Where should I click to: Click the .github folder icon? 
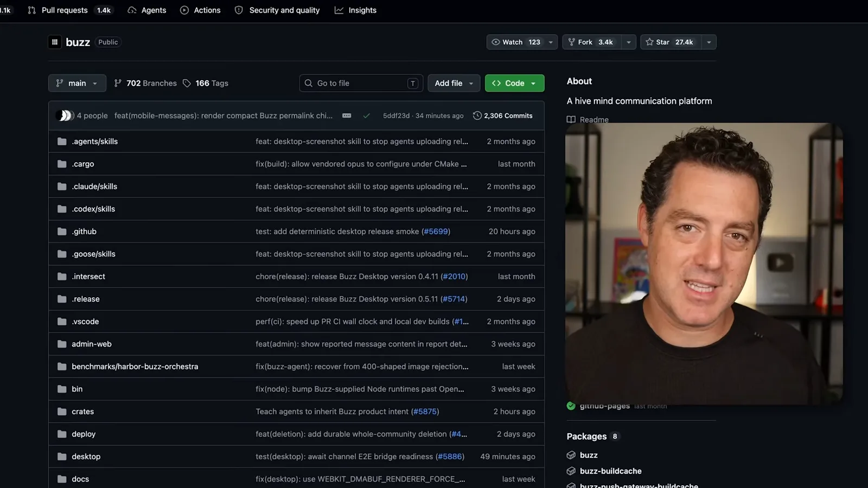coord(62,232)
